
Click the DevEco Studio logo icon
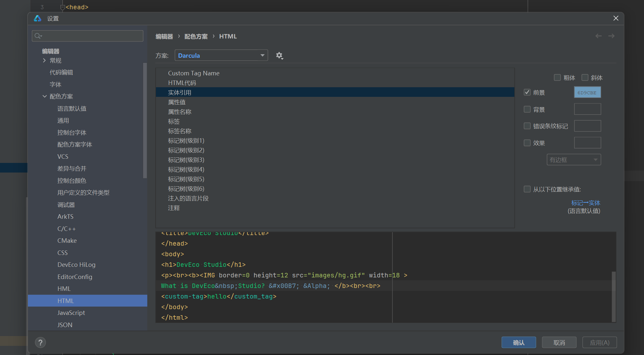coord(38,18)
